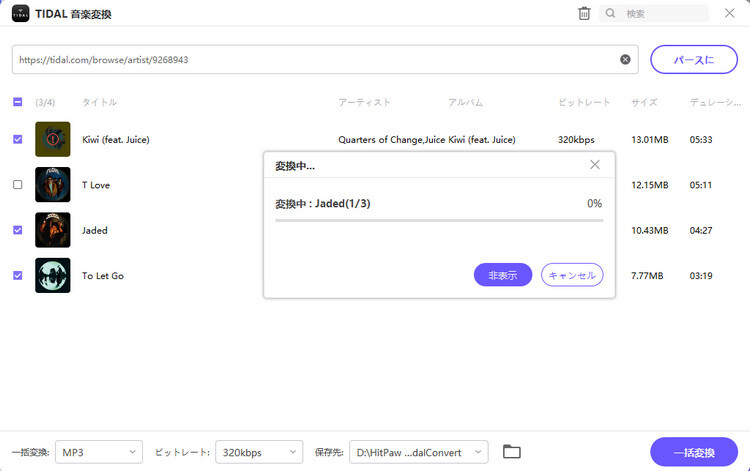Open the save path dropdown
The image size is (750, 471).
point(419,452)
